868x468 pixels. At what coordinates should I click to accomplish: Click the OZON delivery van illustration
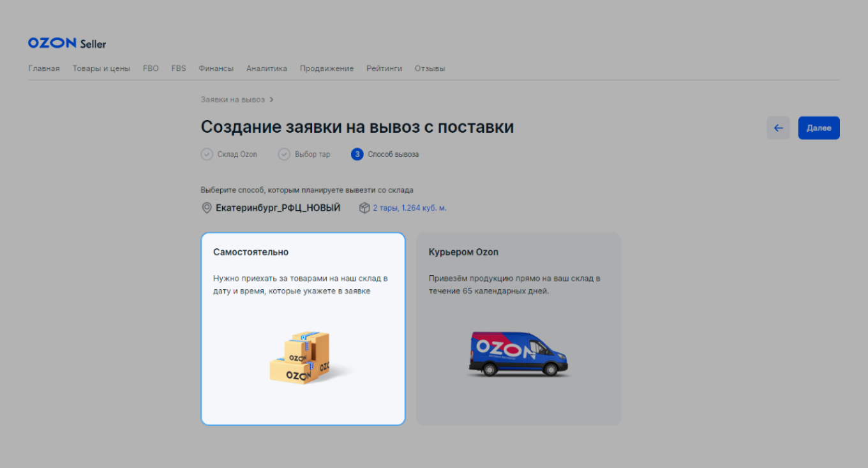click(518, 354)
